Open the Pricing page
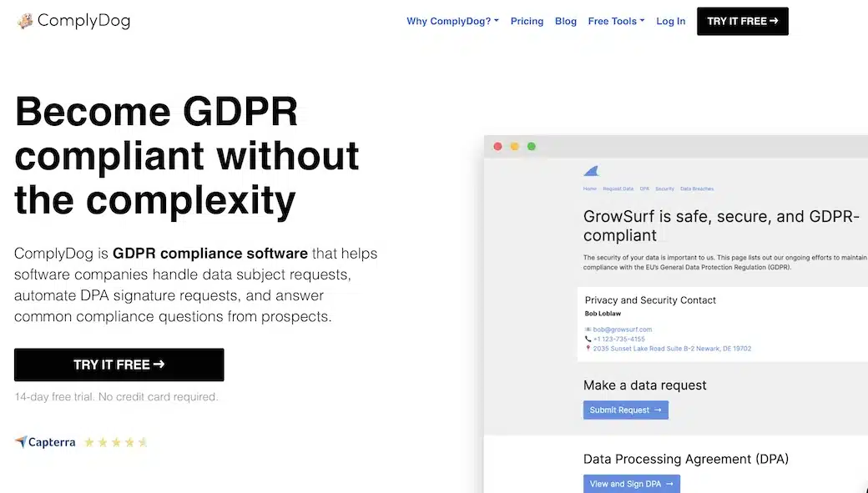Image resolution: width=868 pixels, height=493 pixels. [x=527, y=22]
